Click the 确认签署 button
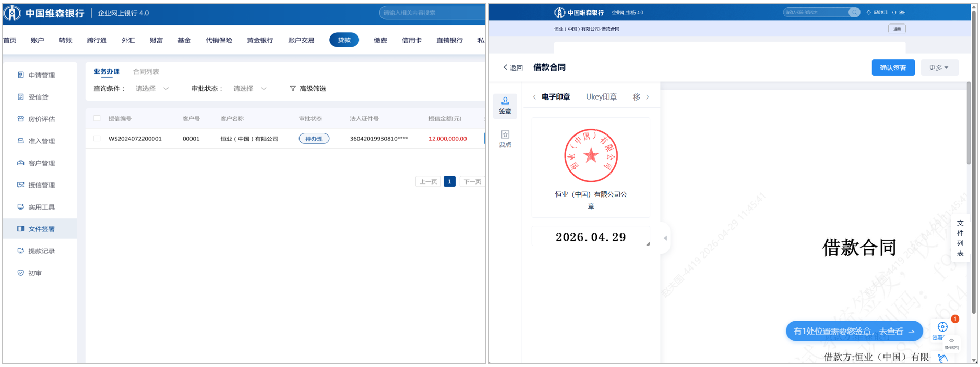This screenshot has height=367, width=980. click(x=892, y=68)
